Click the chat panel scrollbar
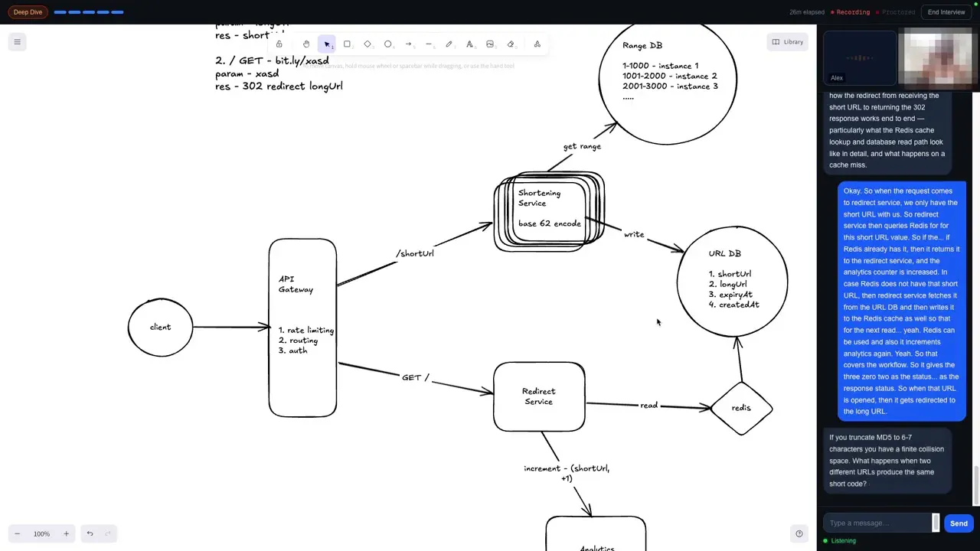 point(976,485)
